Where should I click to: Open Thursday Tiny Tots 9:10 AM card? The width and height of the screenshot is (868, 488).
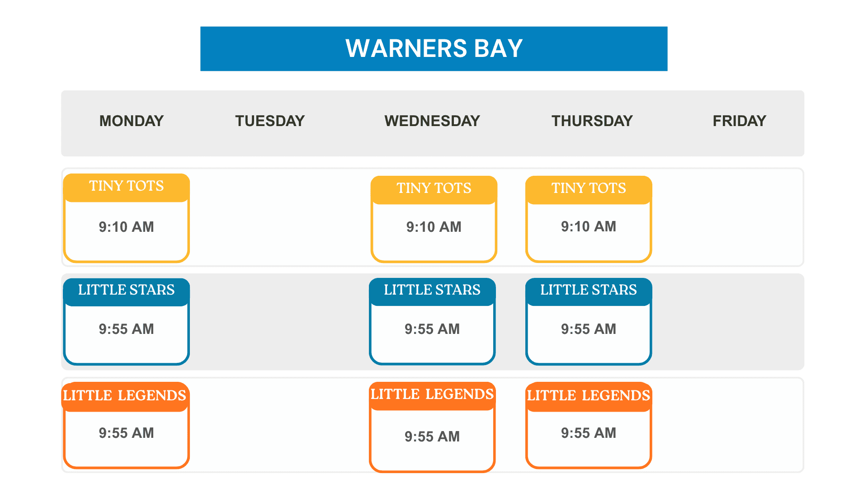point(589,219)
